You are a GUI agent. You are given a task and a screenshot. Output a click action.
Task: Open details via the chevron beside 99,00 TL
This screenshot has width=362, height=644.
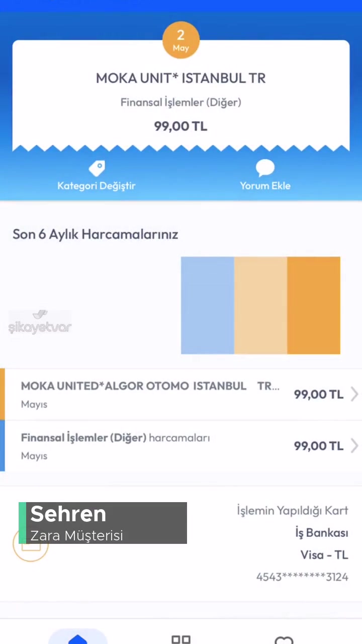coord(354,394)
